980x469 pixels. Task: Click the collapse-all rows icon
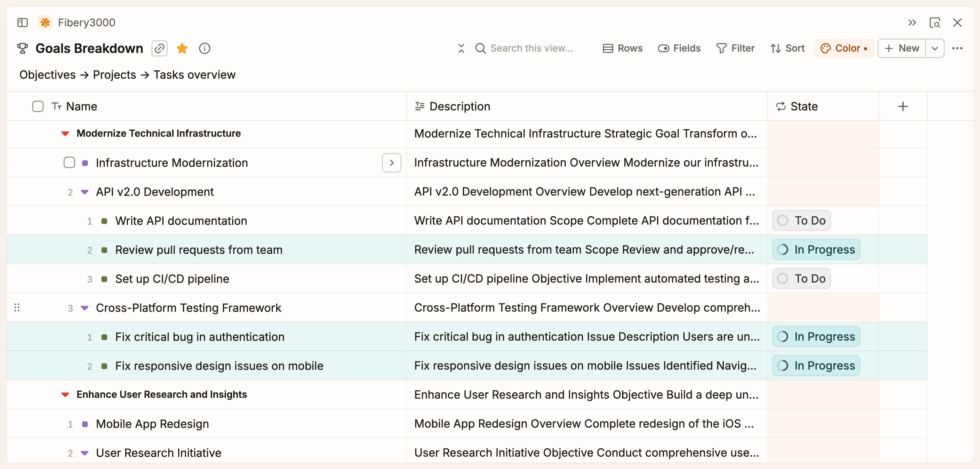pos(461,48)
